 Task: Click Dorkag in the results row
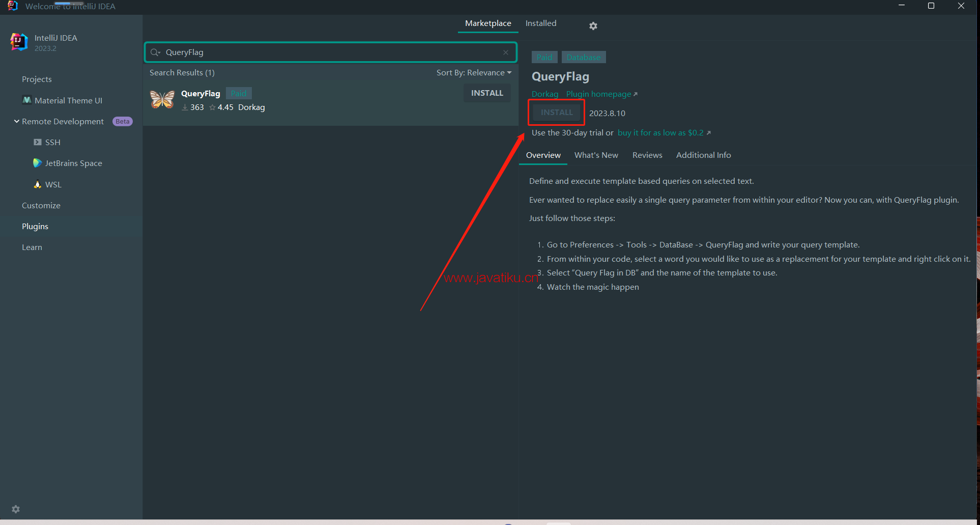(251, 107)
